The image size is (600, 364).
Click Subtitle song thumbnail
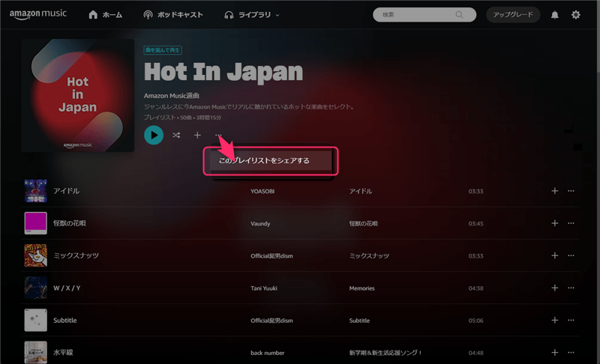[35, 320]
